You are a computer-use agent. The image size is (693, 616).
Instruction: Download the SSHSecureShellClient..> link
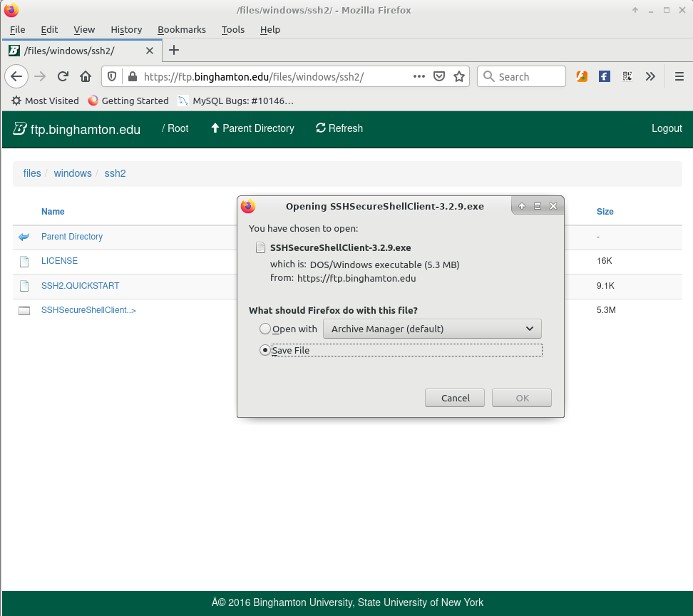click(88, 310)
